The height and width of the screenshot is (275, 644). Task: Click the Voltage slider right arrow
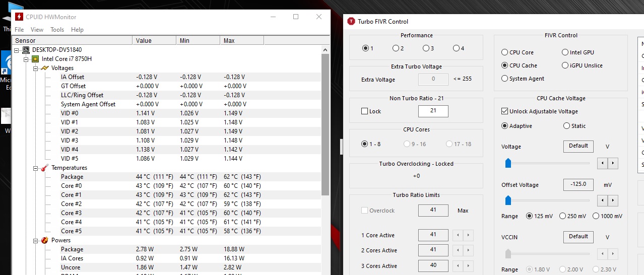(x=613, y=163)
